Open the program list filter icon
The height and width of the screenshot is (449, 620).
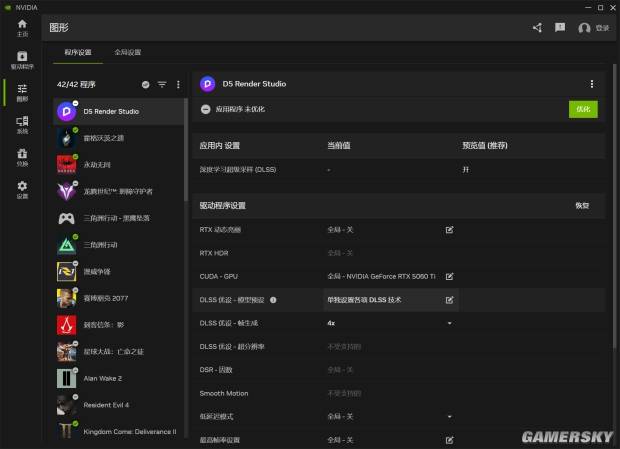(x=162, y=85)
